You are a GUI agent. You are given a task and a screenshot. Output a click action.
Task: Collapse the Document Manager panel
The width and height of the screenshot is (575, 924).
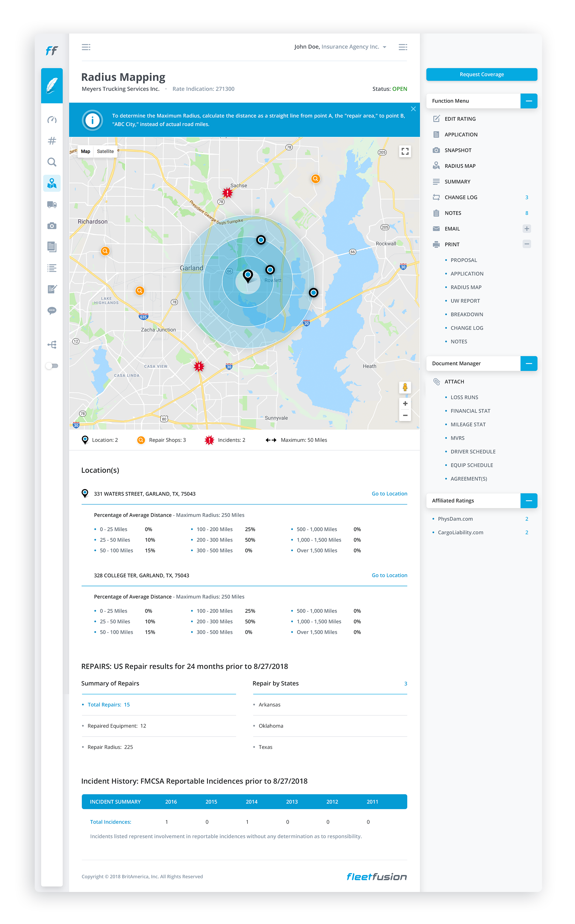529,363
